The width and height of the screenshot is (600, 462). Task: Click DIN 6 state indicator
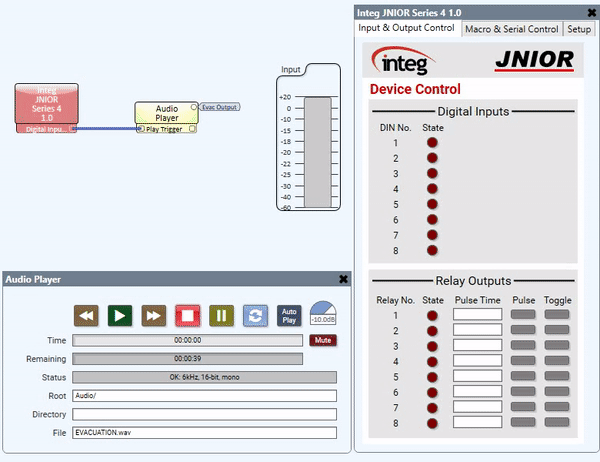(x=432, y=220)
